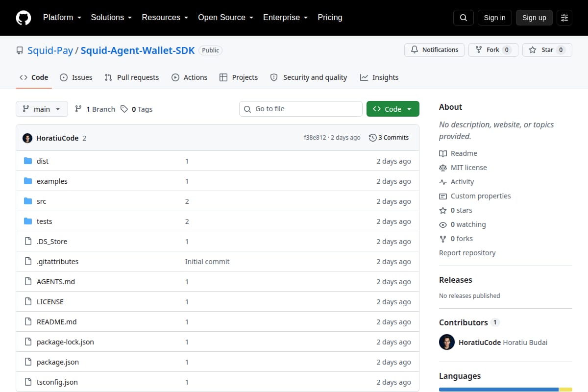This screenshot has height=392, width=588.
Task: Click the src folder icon
Action: coord(28,201)
